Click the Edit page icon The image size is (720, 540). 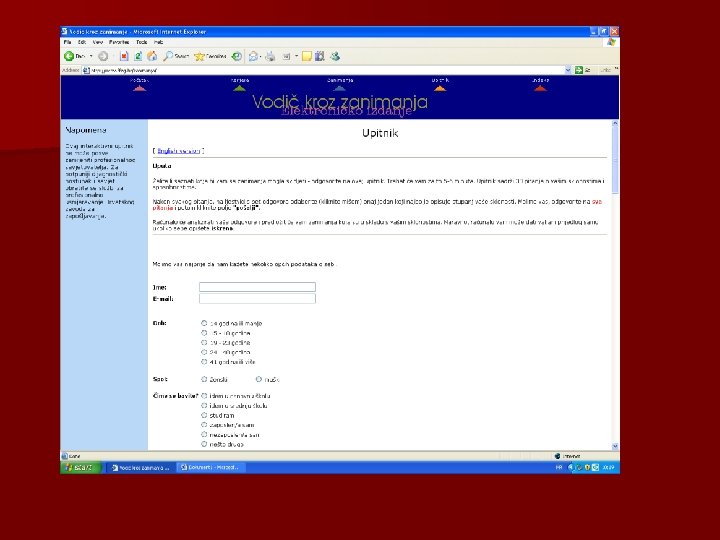tap(287, 56)
